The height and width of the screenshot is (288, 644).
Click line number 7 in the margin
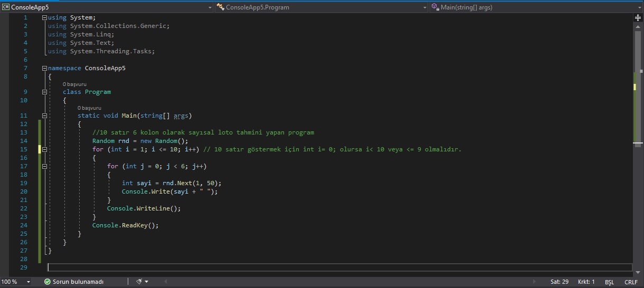point(25,68)
